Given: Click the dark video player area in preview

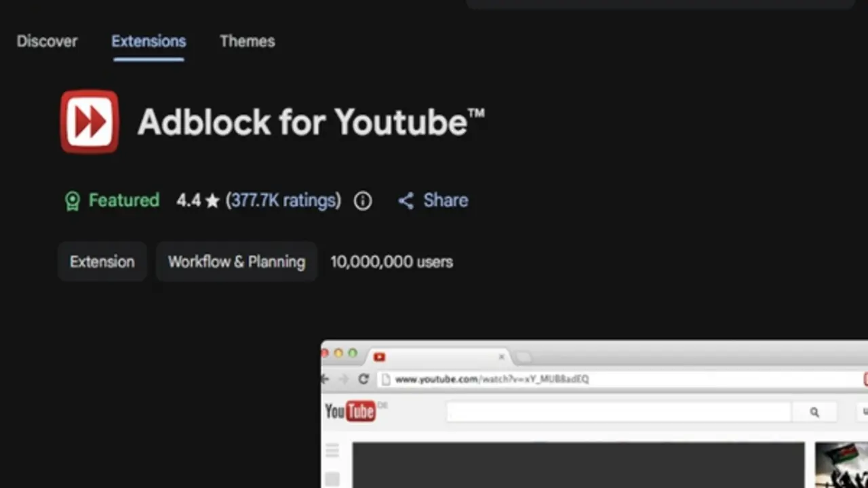Looking at the screenshot, I should (x=578, y=465).
